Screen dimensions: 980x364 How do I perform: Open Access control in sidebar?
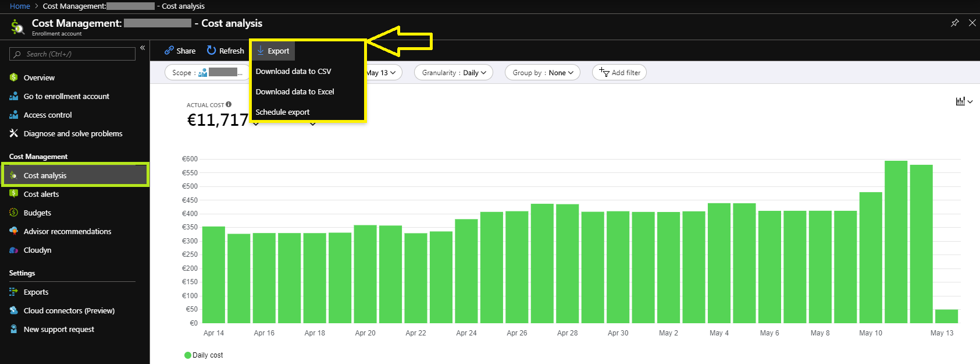48,115
